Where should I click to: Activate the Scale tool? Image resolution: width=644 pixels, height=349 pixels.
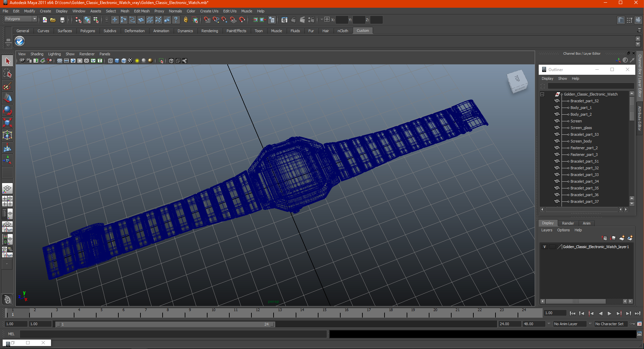(7, 123)
